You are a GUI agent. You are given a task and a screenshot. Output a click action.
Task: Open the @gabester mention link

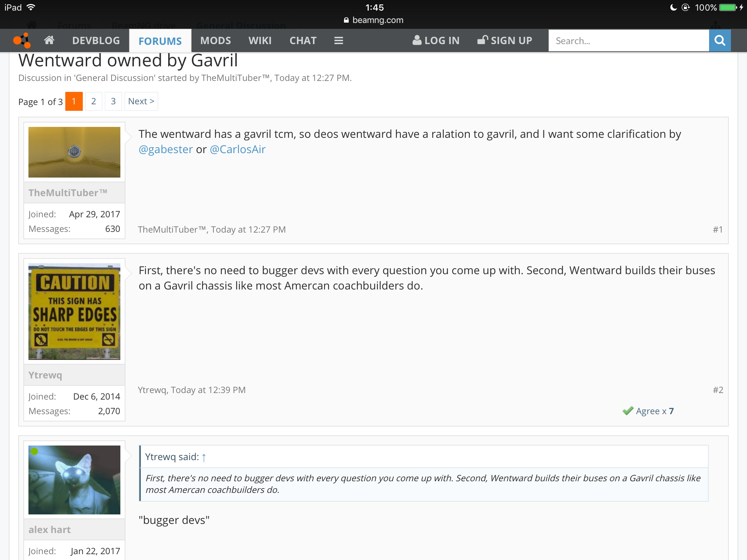166,149
